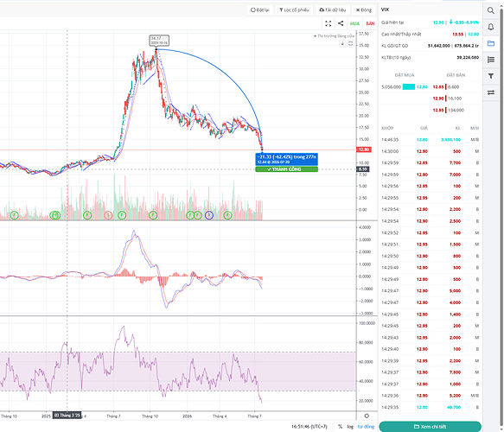This screenshot has width=504, height=432.
Task: Close the chart with the Đóng button
Action: (x=364, y=10)
